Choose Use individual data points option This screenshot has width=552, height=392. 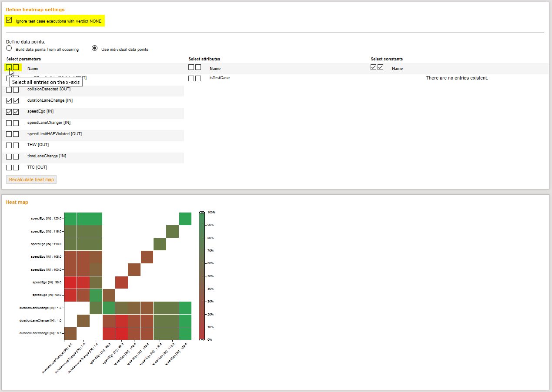94,48
